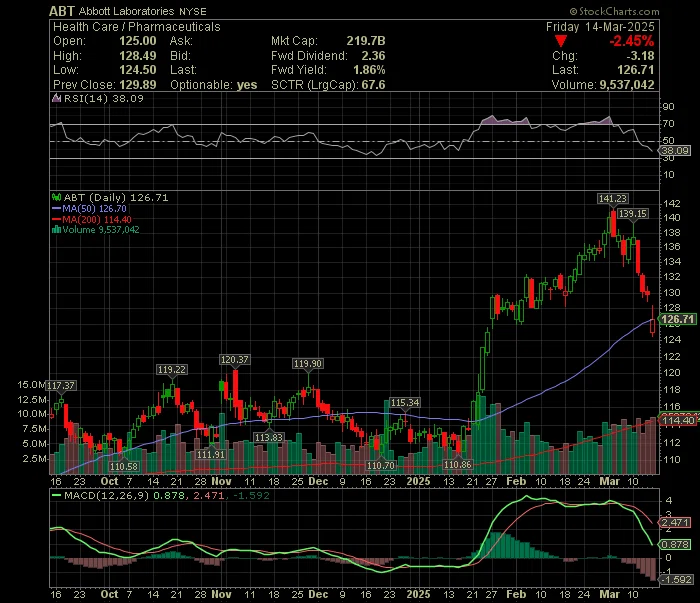Screen dimensions: 700x603
Task: Click the 141.23 peak price label
Action: tap(613, 199)
